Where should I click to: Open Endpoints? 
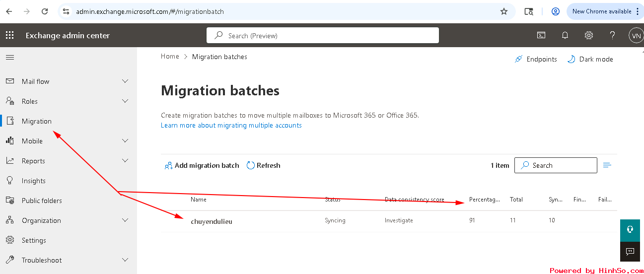coord(536,59)
